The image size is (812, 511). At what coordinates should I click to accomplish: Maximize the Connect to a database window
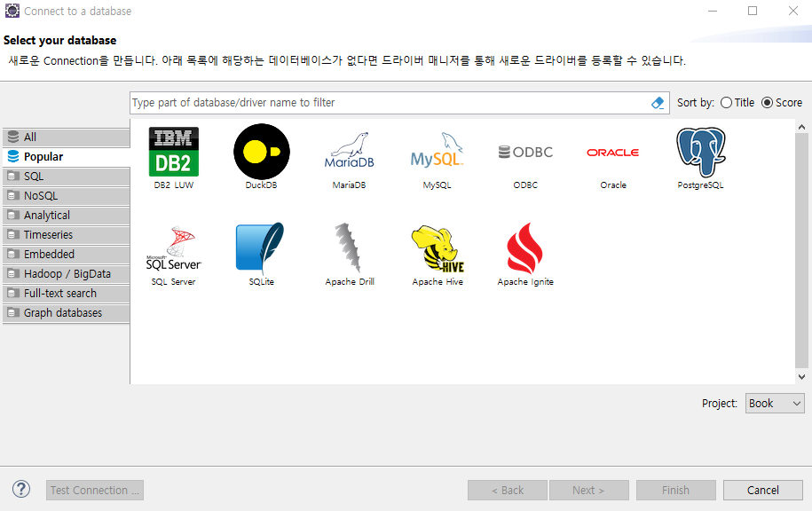coord(753,11)
